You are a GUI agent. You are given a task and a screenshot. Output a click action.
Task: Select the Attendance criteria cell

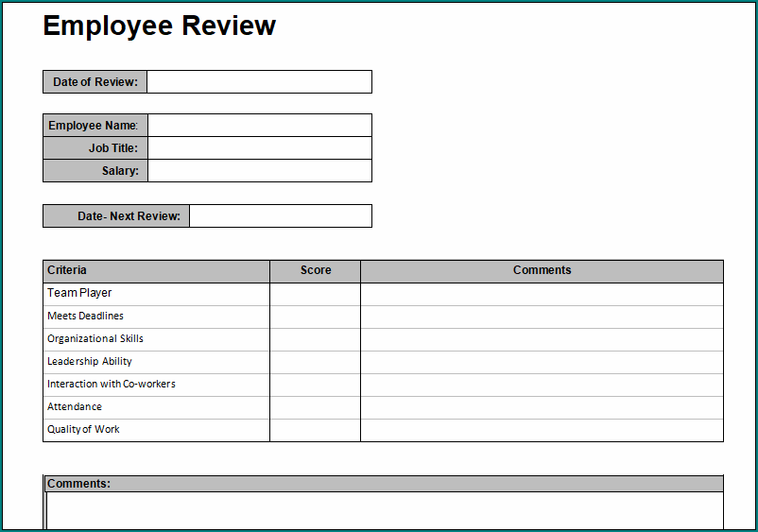(156, 408)
